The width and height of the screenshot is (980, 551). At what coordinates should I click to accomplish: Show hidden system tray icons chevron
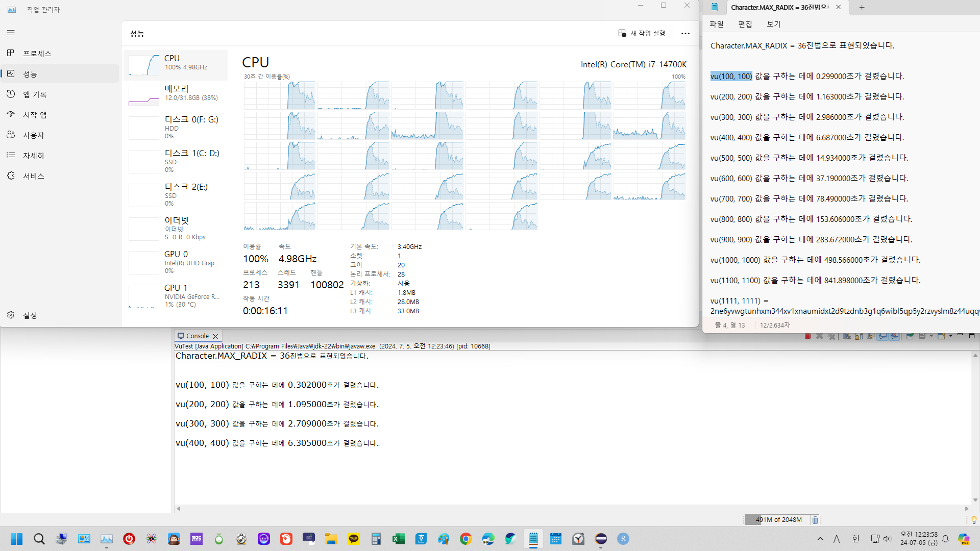pos(820,539)
